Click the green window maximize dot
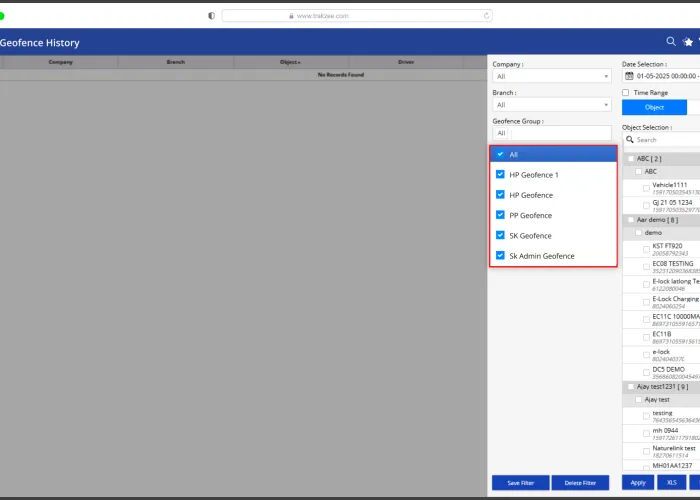 pos(3,16)
